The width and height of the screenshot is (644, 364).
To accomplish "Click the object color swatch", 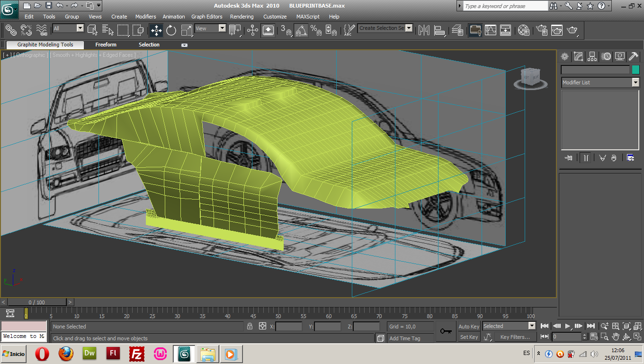I will click(635, 70).
